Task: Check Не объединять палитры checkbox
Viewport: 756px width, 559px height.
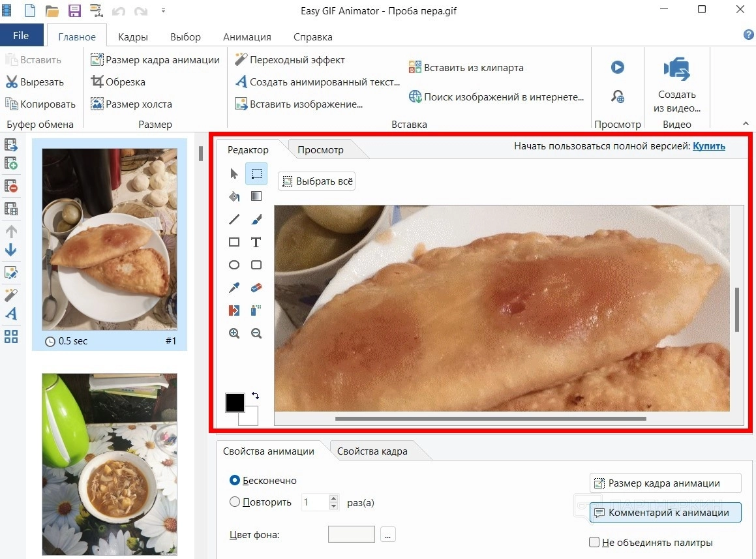Action: pyautogui.click(x=594, y=542)
